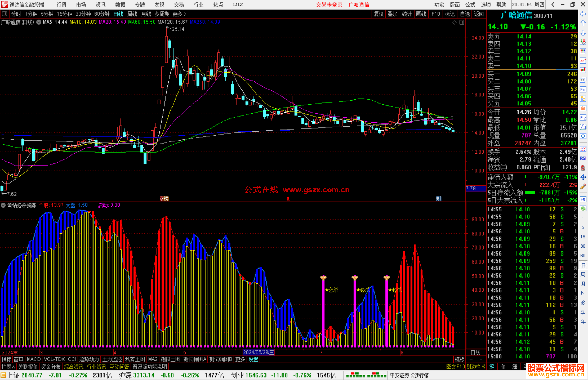Screen dimensions: 588x380
Task: Click the 5日净流入额 green bar
Action: pos(530,193)
